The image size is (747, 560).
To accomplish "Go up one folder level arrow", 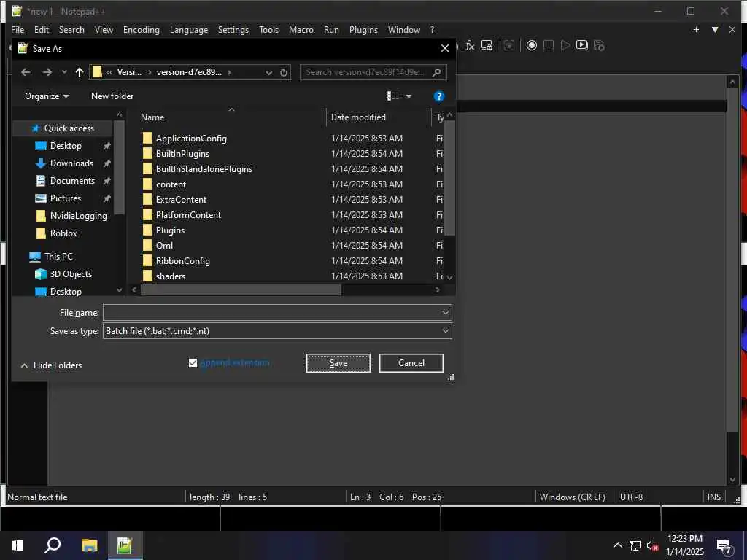I will (x=79, y=72).
